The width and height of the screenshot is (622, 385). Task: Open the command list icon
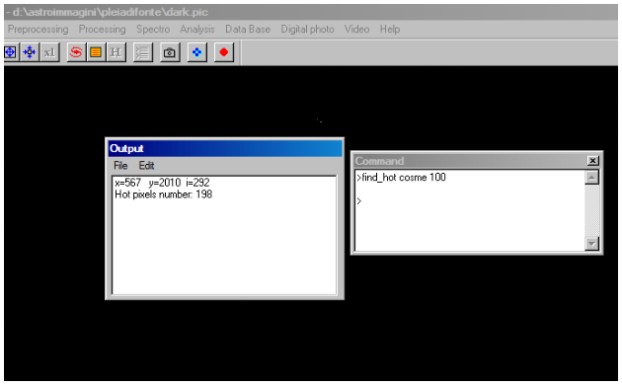click(143, 52)
